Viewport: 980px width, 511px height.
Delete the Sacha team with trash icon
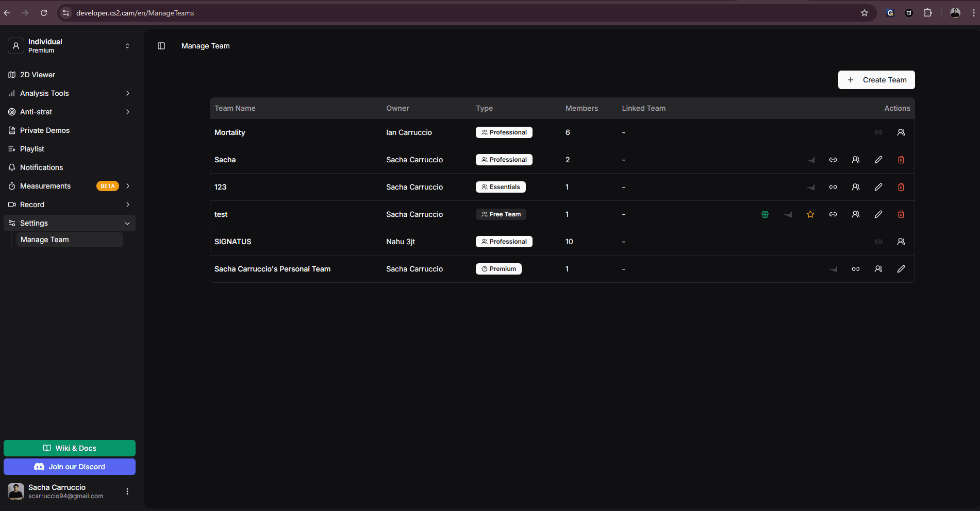[901, 160]
